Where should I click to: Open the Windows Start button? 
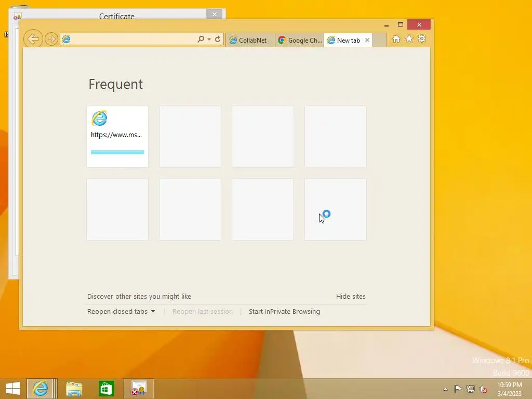(x=13, y=389)
